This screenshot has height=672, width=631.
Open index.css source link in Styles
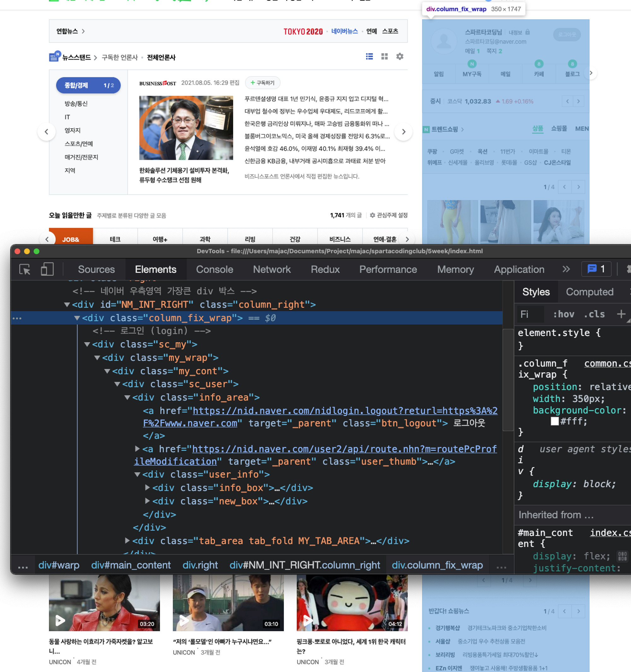click(x=610, y=533)
